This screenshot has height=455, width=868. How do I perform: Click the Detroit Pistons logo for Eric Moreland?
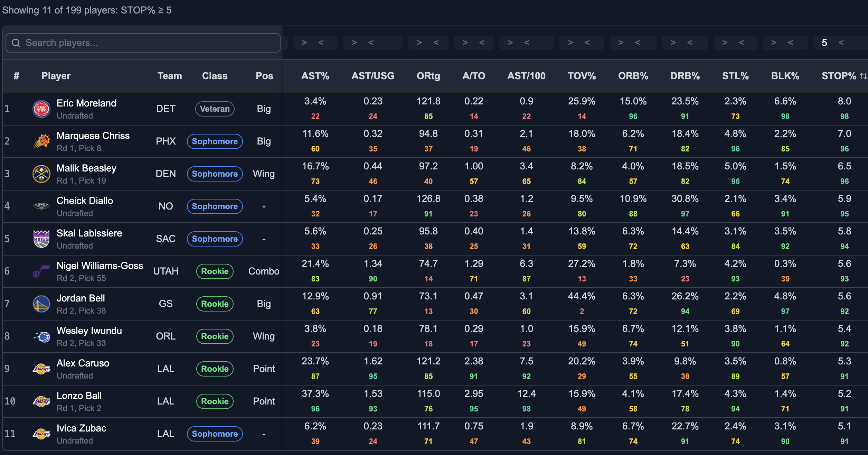point(41,109)
